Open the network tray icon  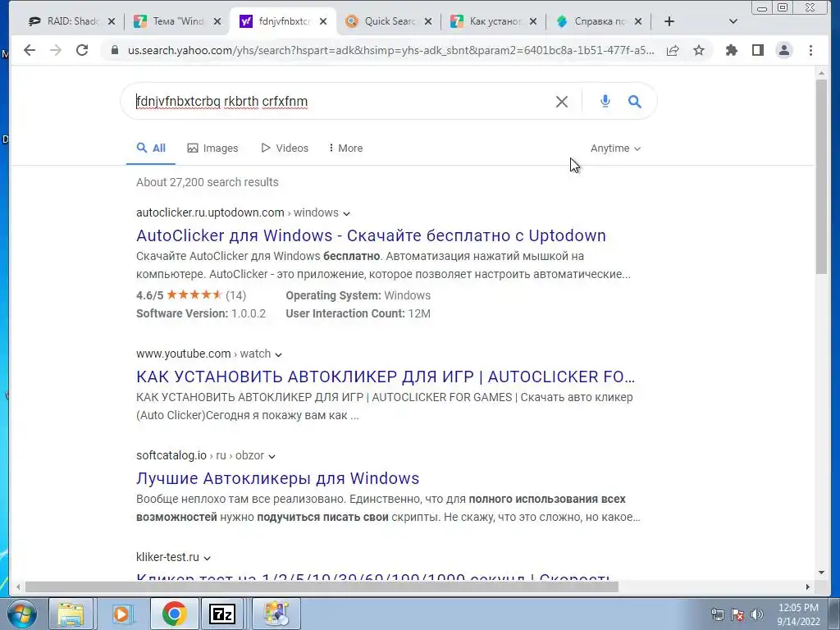click(x=717, y=614)
